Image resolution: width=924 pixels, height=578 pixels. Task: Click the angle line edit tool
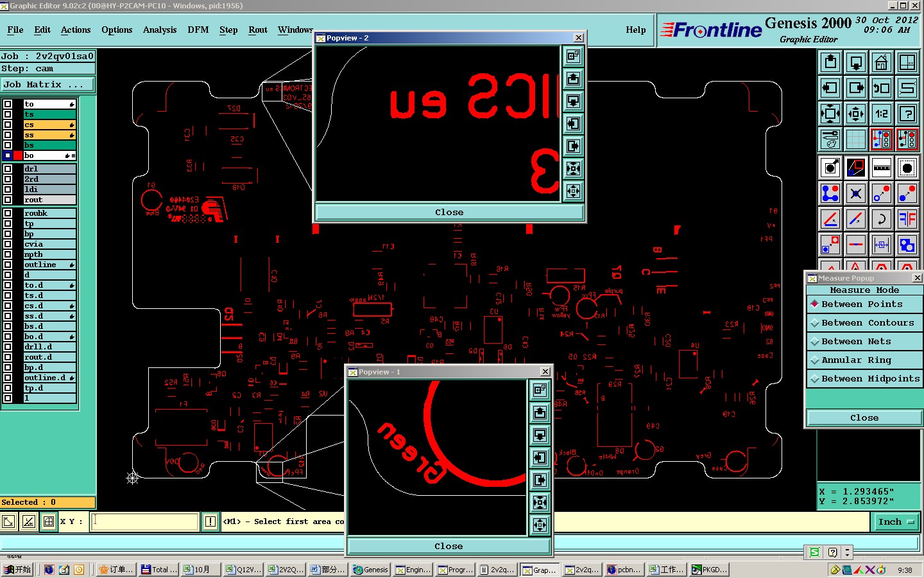[830, 219]
